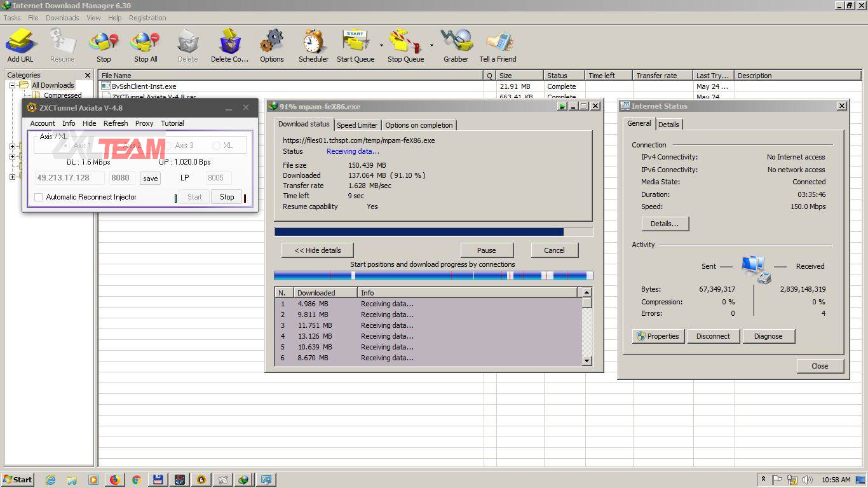868x488 pixels.
Task: Close the Categories panel
Action: tap(88, 76)
